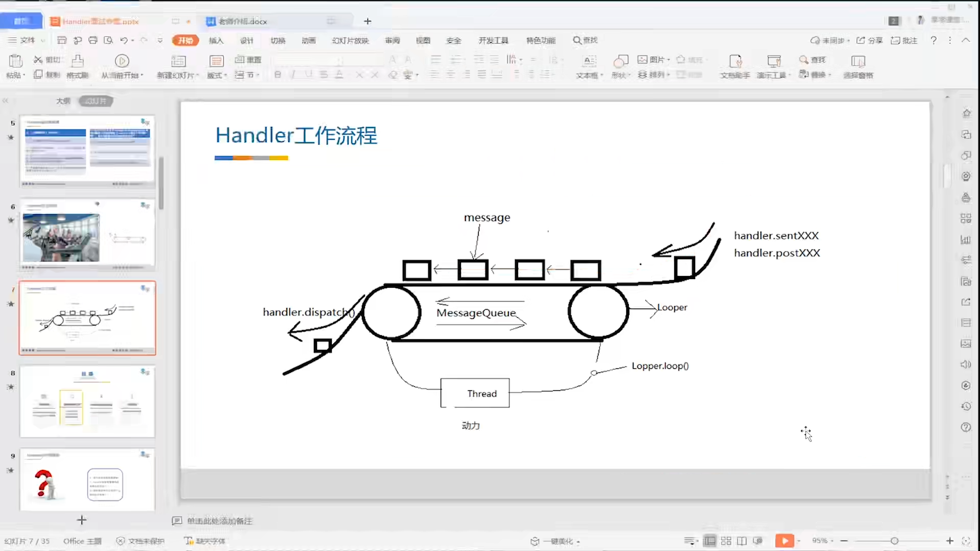Open the Selection Pane icon
The height and width of the screenshot is (551, 980).
[x=858, y=61]
